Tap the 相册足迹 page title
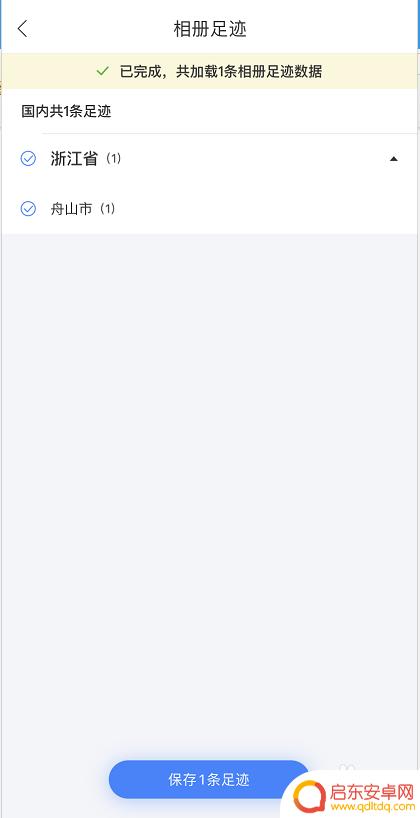 coord(210,29)
